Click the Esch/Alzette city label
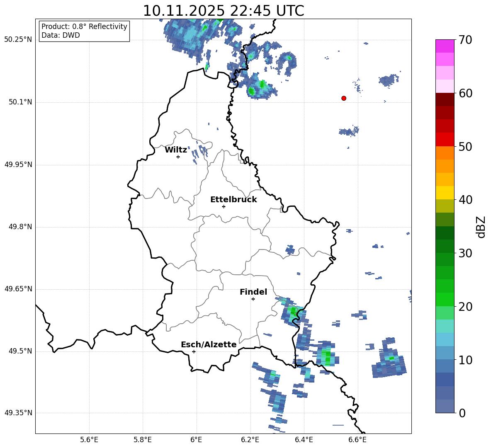This screenshot has height=448, width=491. pyautogui.click(x=209, y=345)
